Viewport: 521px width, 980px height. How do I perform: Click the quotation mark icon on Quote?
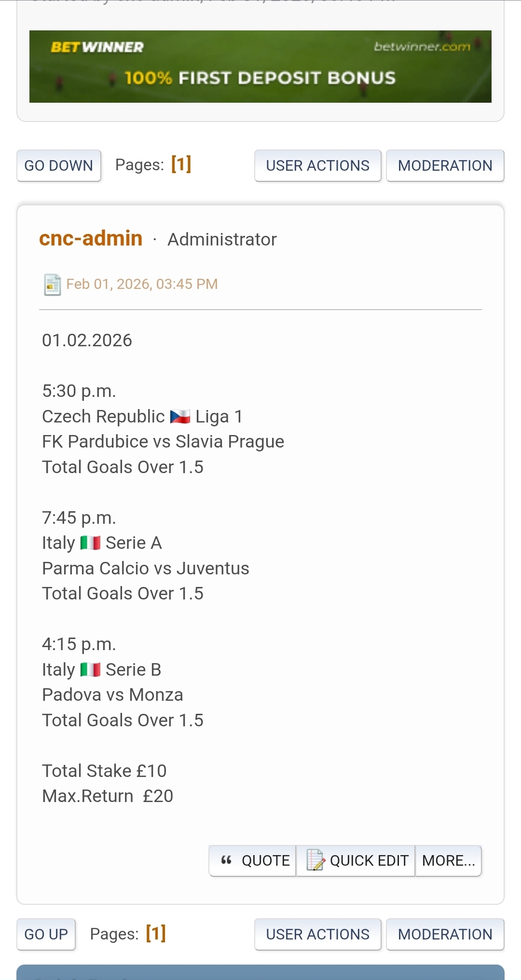tap(226, 860)
